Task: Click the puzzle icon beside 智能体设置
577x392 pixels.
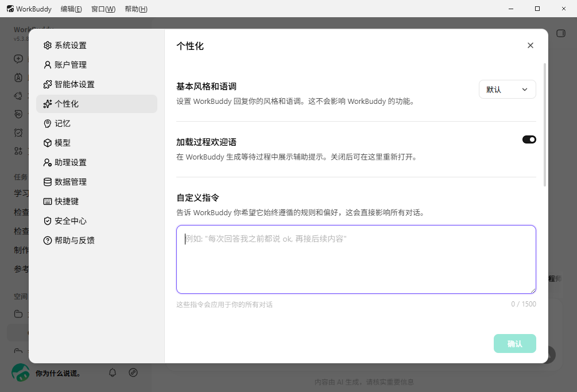Action: click(x=48, y=84)
